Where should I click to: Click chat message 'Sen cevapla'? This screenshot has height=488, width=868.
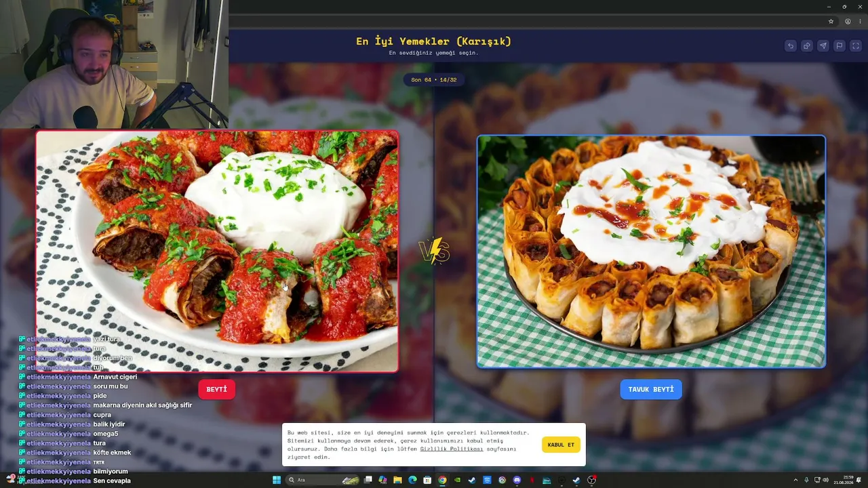pyautogui.click(x=112, y=481)
